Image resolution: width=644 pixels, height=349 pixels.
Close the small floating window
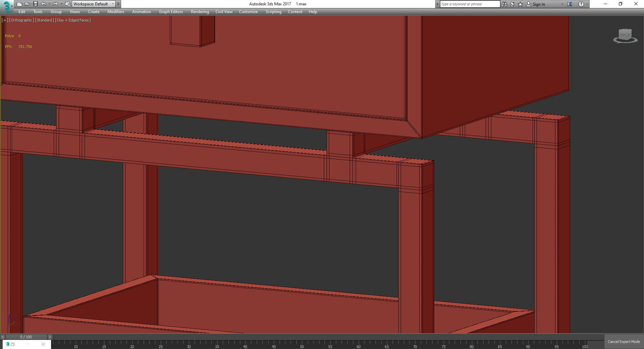(x=43, y=344)
